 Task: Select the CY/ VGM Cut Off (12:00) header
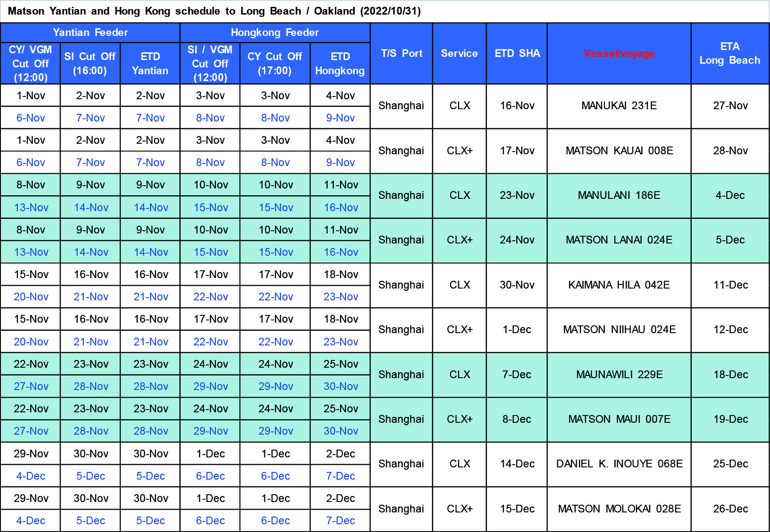[x=30, y=63]
